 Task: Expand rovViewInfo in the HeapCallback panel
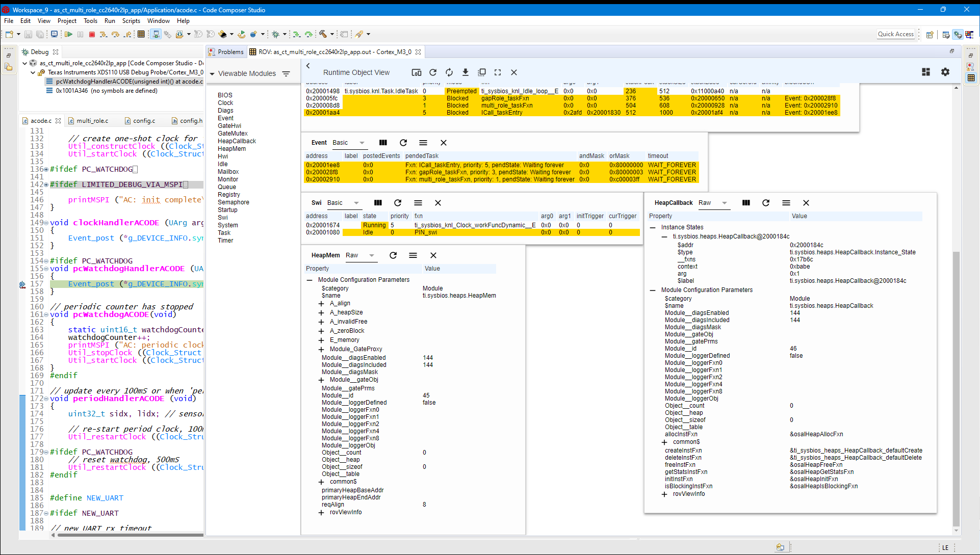pos(664,494)
